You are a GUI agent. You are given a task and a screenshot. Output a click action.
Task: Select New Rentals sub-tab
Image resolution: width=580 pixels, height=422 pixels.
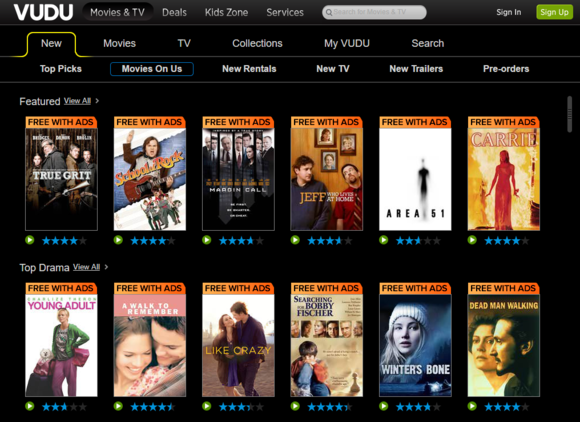click(249, 69)
